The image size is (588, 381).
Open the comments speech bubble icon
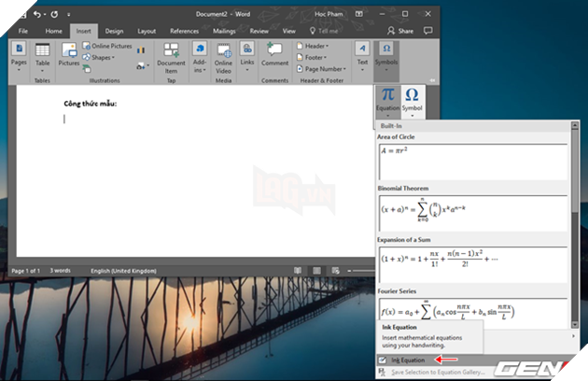pyautogui.click(x=427, y=31)
